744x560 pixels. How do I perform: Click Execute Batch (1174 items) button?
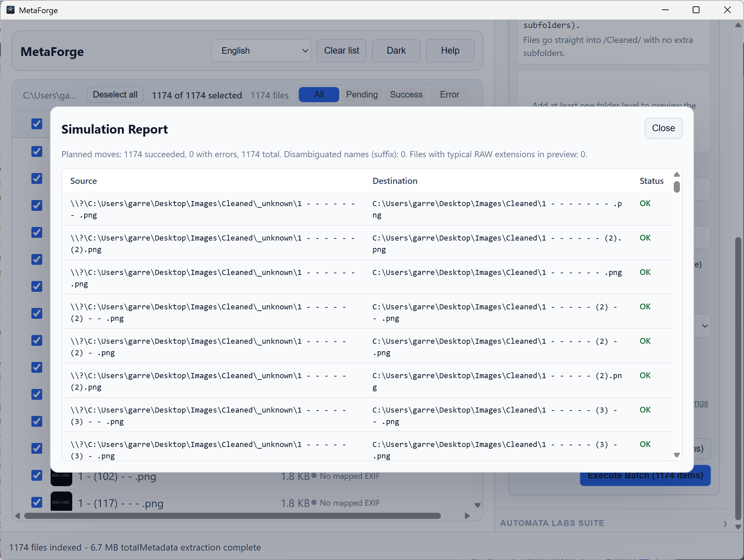point(645,476)
